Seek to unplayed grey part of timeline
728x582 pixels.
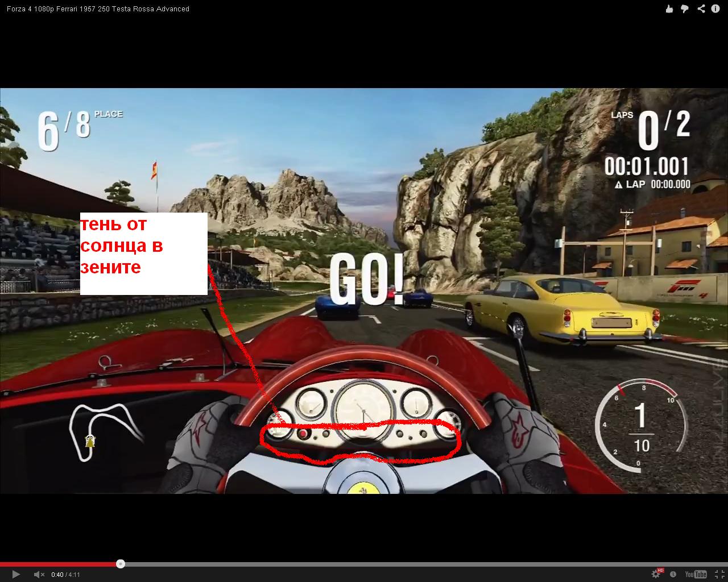click(398, 564)
